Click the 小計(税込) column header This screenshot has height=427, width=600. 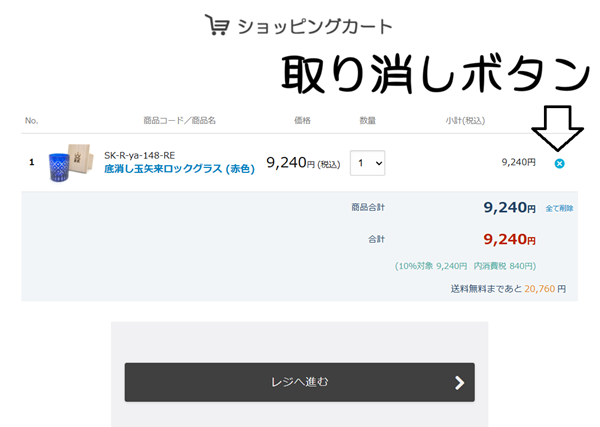click(465, 121)
